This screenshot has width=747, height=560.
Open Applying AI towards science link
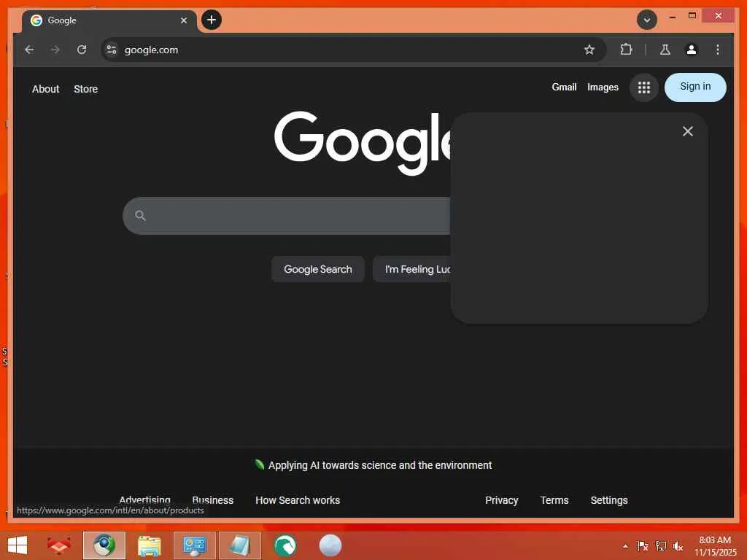(x=379, y=465)
